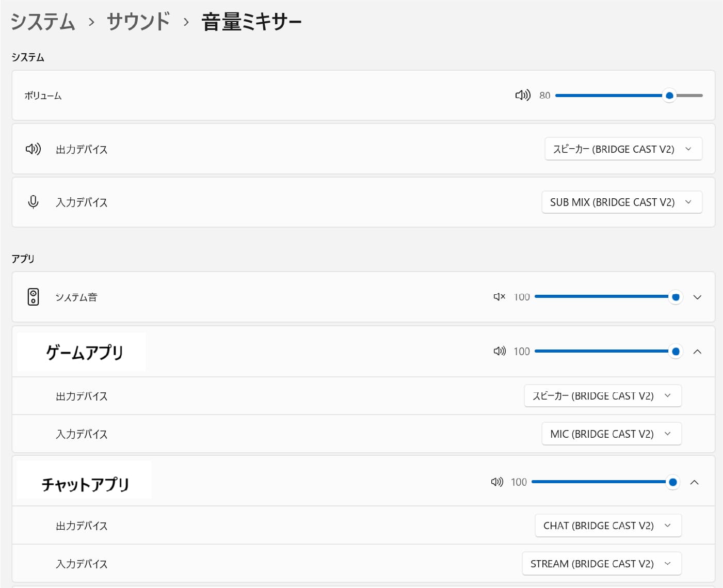Click the チャットアプリ label

click(85, 484)
